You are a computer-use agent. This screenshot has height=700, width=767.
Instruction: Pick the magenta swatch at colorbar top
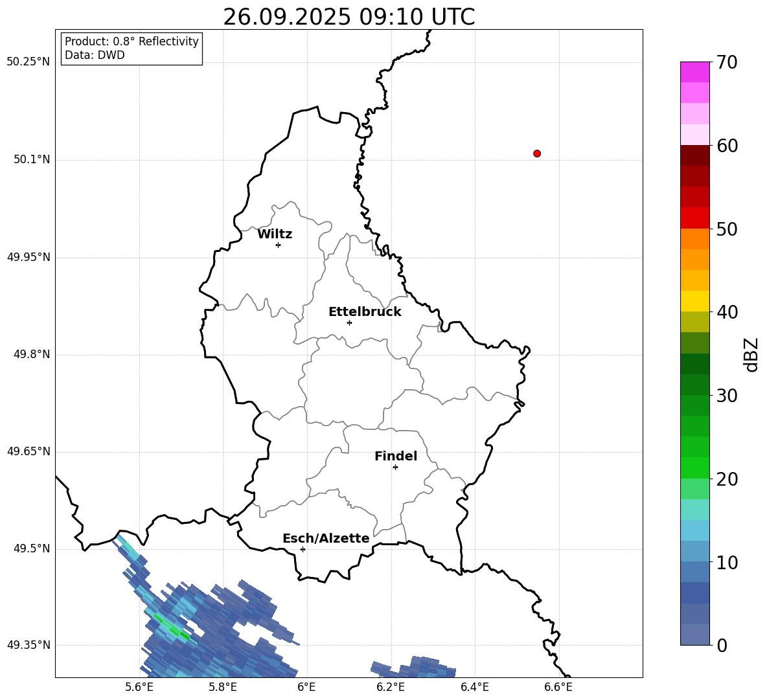coord(694,73)
